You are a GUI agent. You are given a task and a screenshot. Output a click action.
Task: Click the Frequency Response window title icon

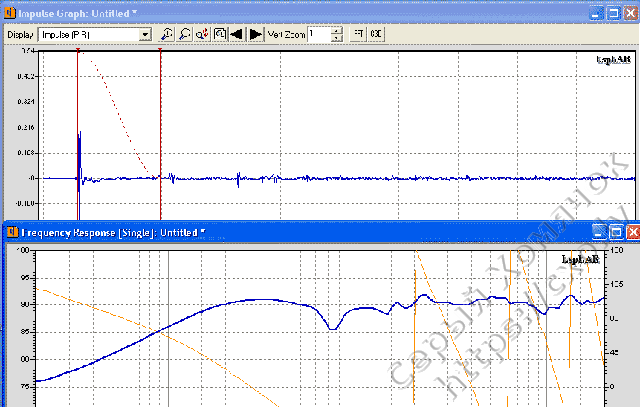click(x=12, y=231)
